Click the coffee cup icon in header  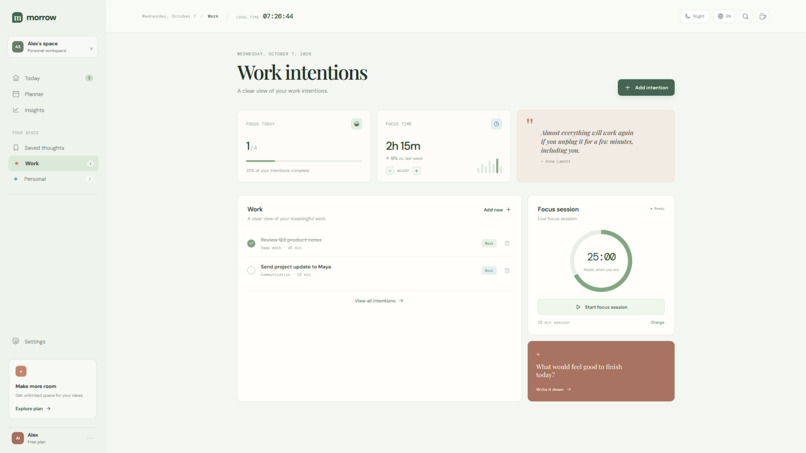click(763, 16)
